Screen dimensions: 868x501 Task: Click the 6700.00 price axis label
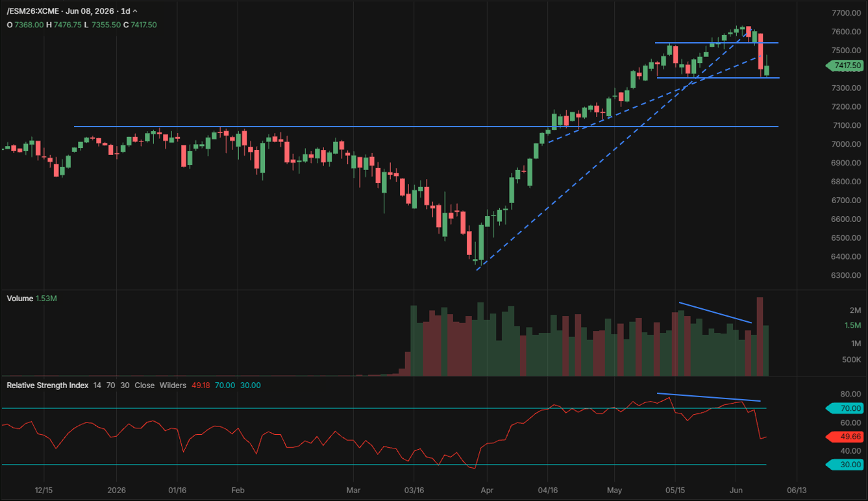[846, 201]
